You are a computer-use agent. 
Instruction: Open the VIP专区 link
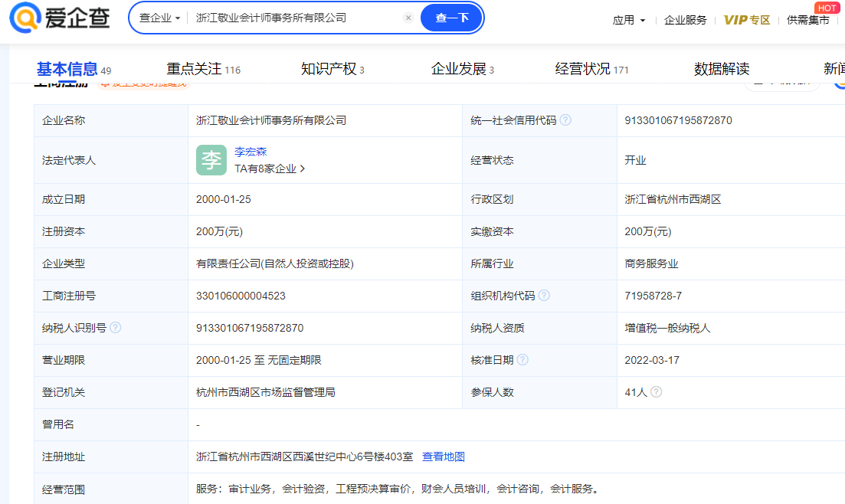(x=747, y=20)
